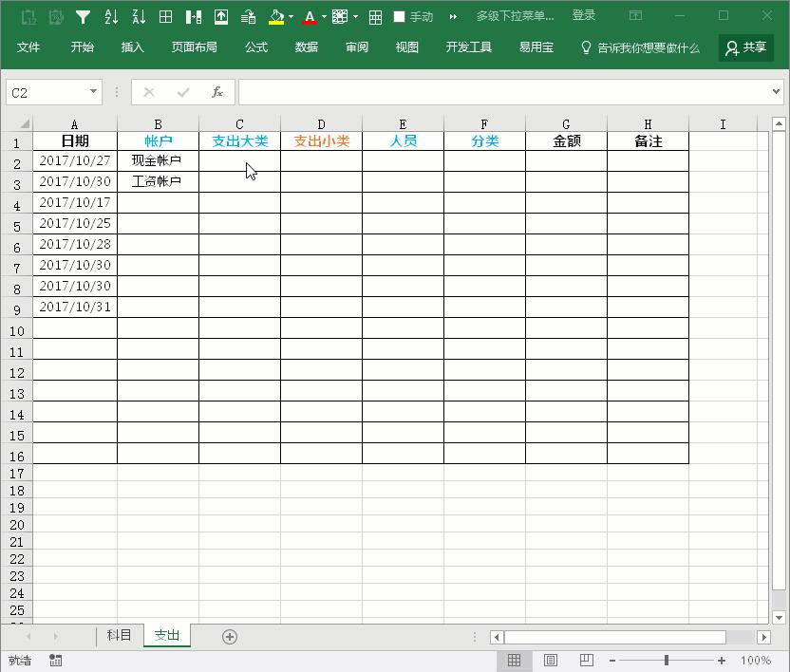The width and height of the screenshot is (790, 672).
Task: Click the macro record icon in status bar
Action: (54, 659)
